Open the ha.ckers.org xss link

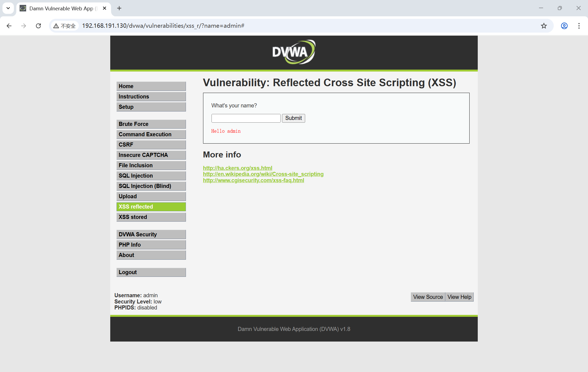pyautogui.click(x=238, y=168)
